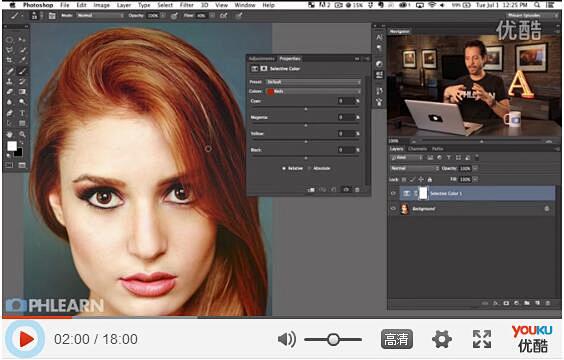Select the Pen tool
This screenshot has width=564, height=360.
point(10,113)
